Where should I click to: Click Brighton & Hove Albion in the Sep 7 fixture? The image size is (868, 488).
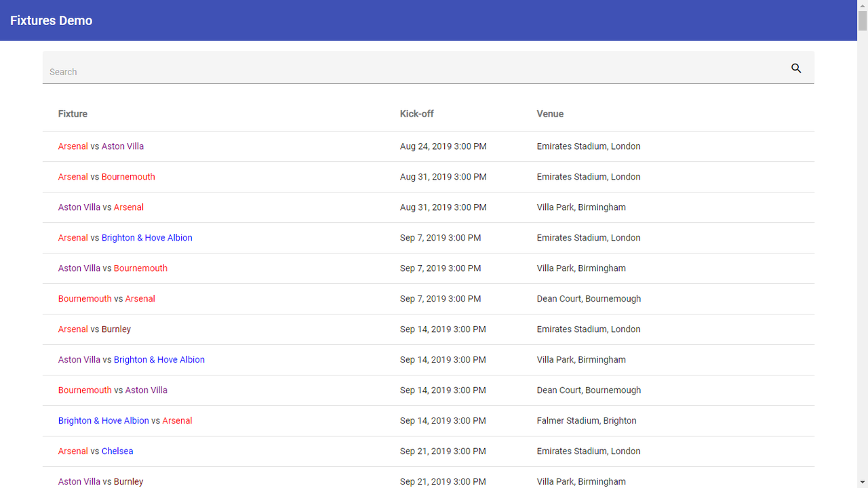tap(146, 237)
